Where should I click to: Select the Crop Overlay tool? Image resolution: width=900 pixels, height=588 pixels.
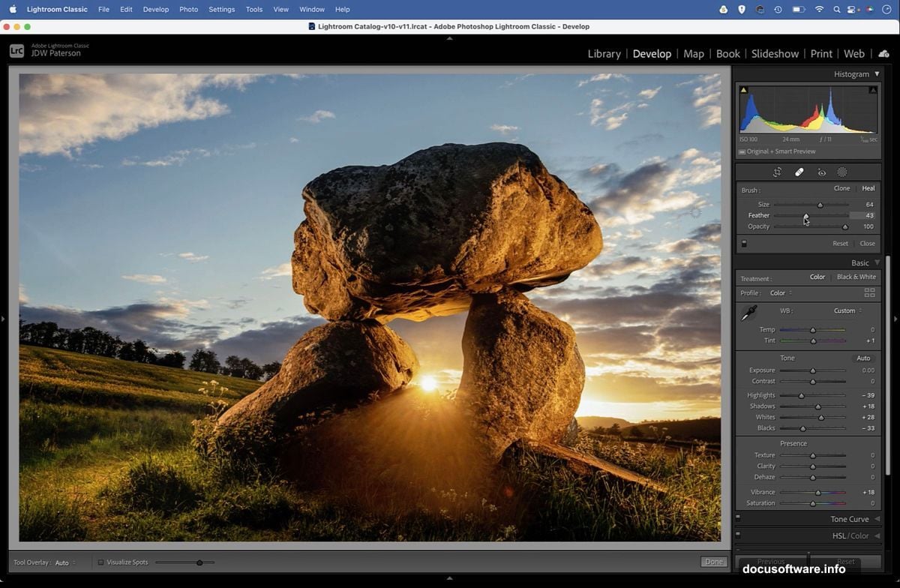[x=778, y=172]
